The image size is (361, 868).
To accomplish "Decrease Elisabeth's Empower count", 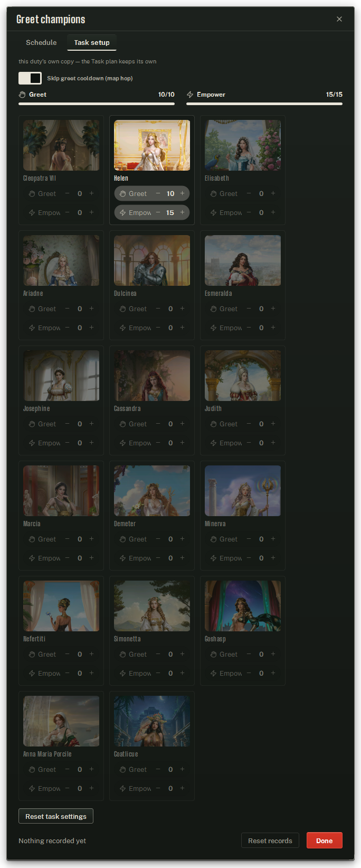I will [x=249, y=212].
